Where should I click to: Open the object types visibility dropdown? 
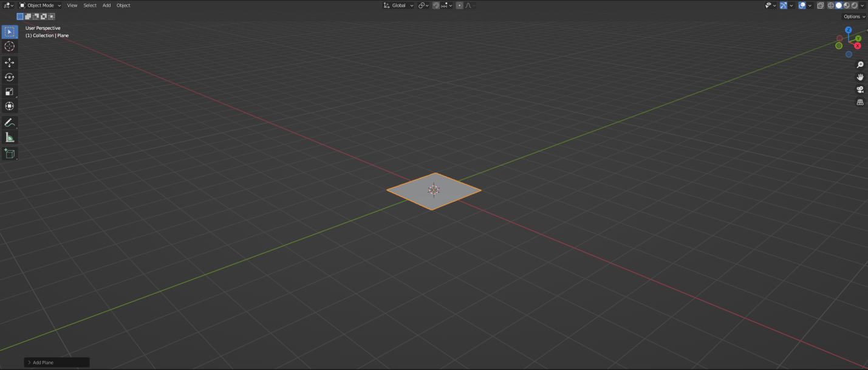point(771,5)
